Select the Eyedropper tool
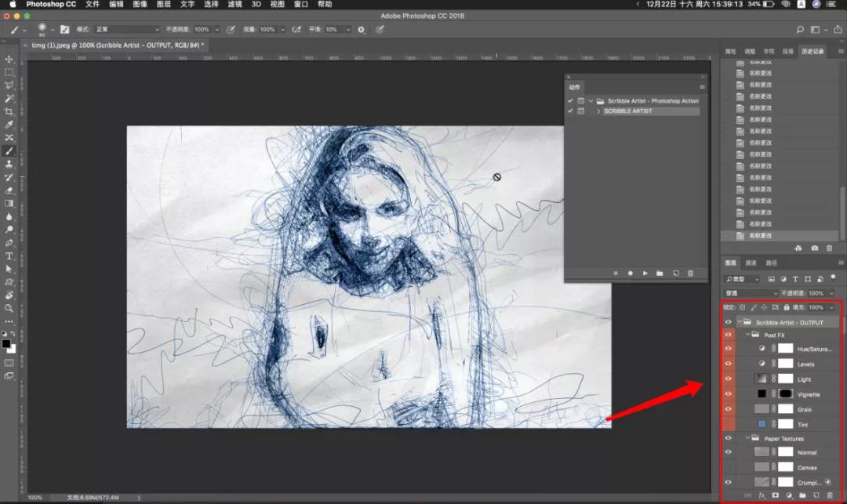The image size is (847, 504). click(9, 125)
